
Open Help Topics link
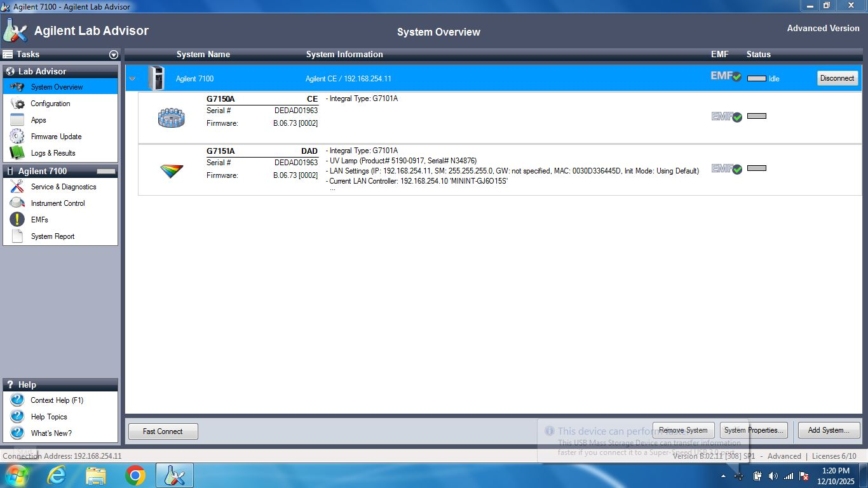coord(48,417)
